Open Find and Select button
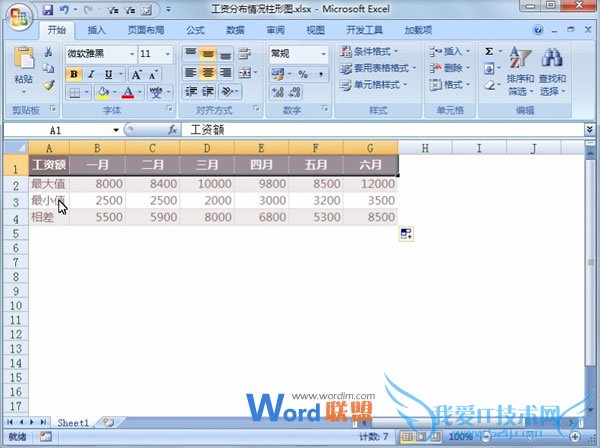Viewport: 600px width, 448px height. pos(552,72)
